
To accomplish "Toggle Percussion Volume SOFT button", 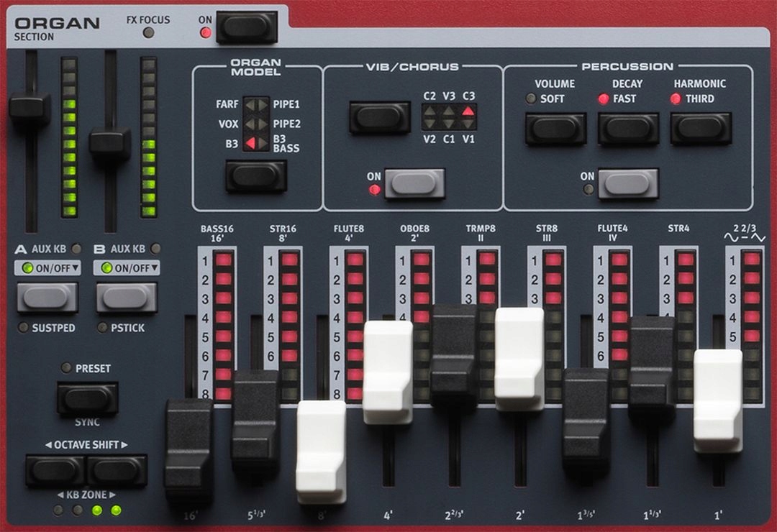I will click(555, 128).
